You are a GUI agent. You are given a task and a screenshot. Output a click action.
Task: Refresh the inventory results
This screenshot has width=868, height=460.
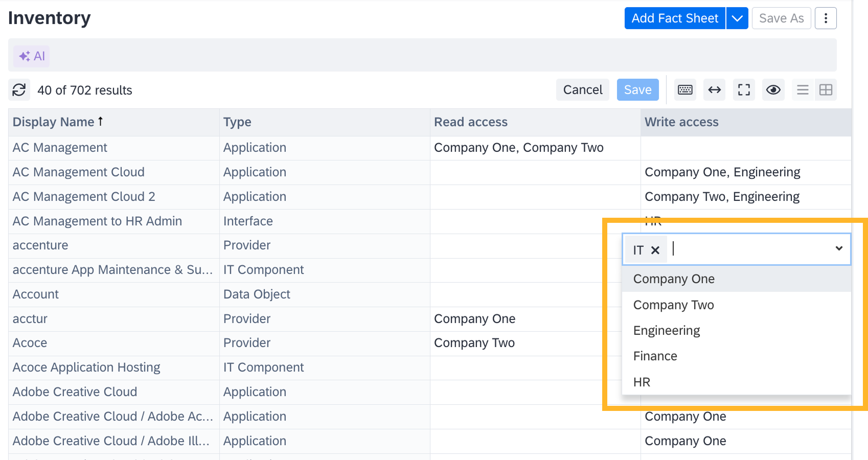pos(19,90)
